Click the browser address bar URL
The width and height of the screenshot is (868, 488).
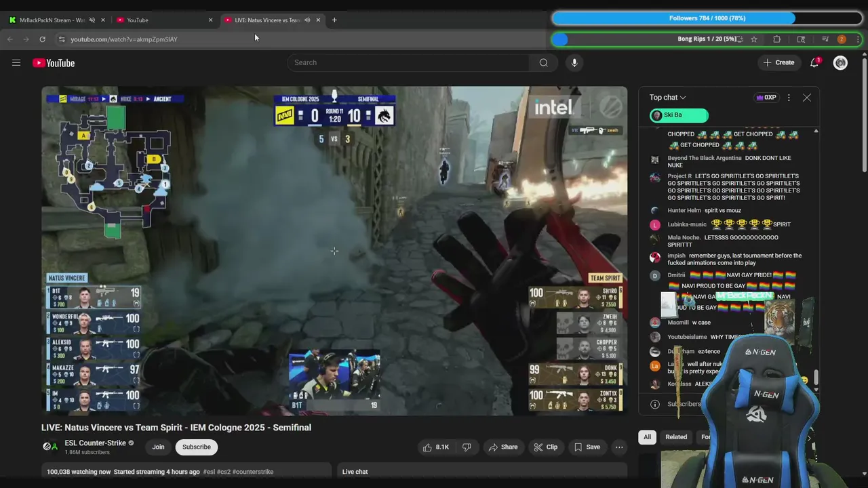click(124, 39)
